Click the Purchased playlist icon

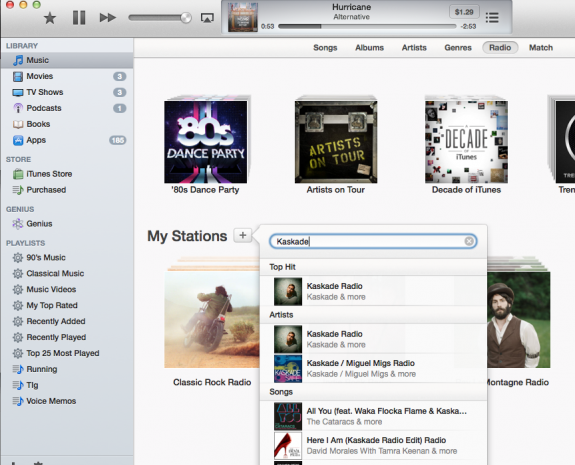pos(18,190)
